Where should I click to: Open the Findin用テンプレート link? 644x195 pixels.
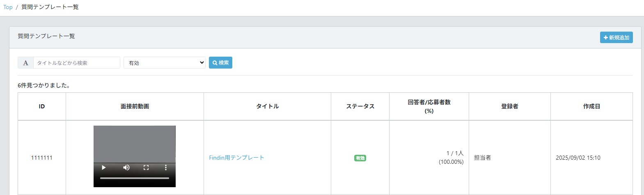coord(236,158)
